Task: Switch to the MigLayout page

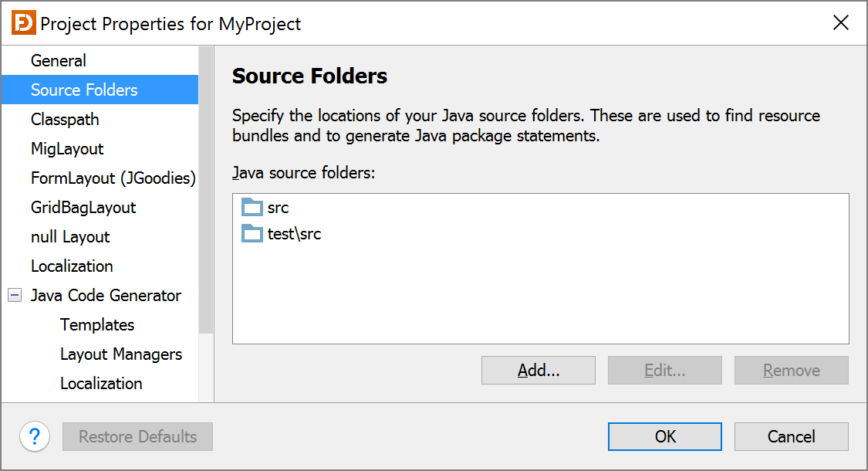Action: 66,148
